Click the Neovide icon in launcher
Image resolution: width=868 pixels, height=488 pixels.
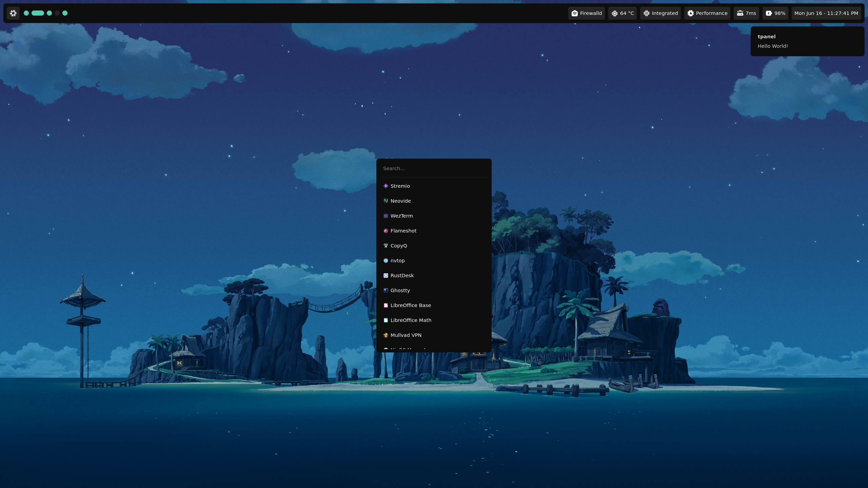coord(386,201)
